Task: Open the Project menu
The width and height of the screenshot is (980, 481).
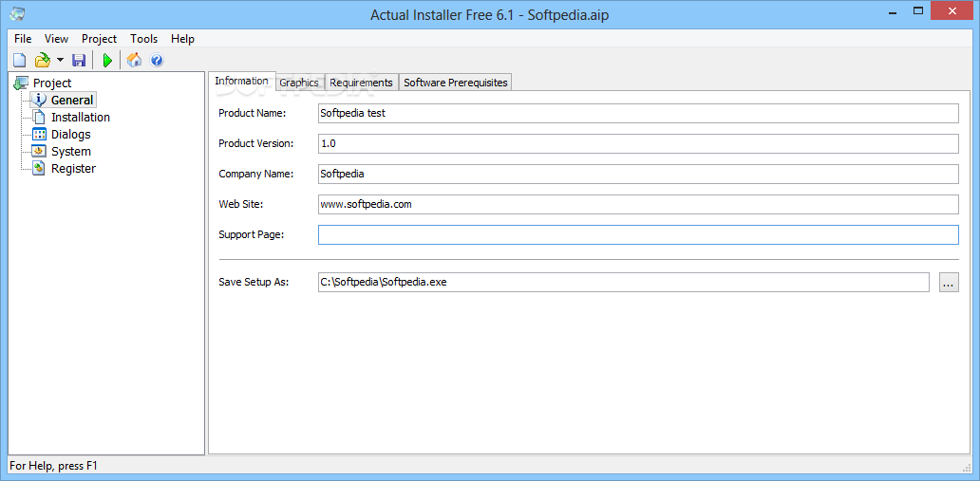Action: tap(100, 39)
